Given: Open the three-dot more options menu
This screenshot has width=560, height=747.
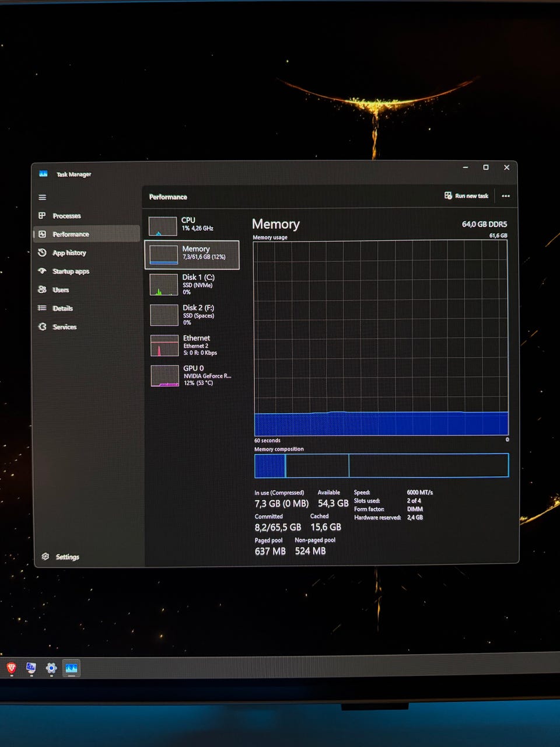Looking at the screenshot, I should click(506, 196).
